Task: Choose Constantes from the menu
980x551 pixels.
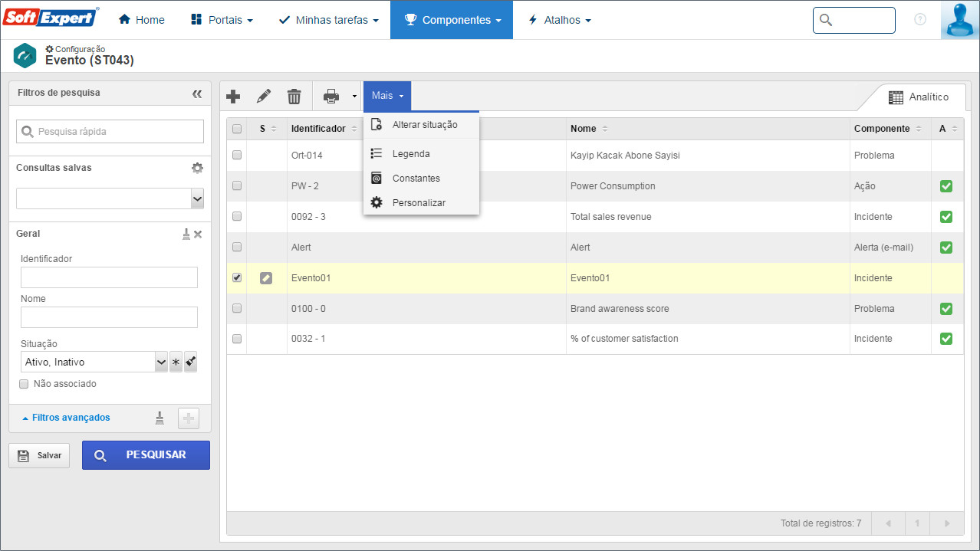Action: tap(421, 178)
